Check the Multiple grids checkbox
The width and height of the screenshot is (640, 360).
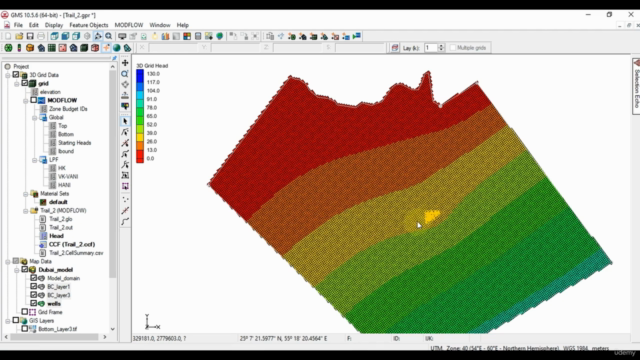(453, 48)
